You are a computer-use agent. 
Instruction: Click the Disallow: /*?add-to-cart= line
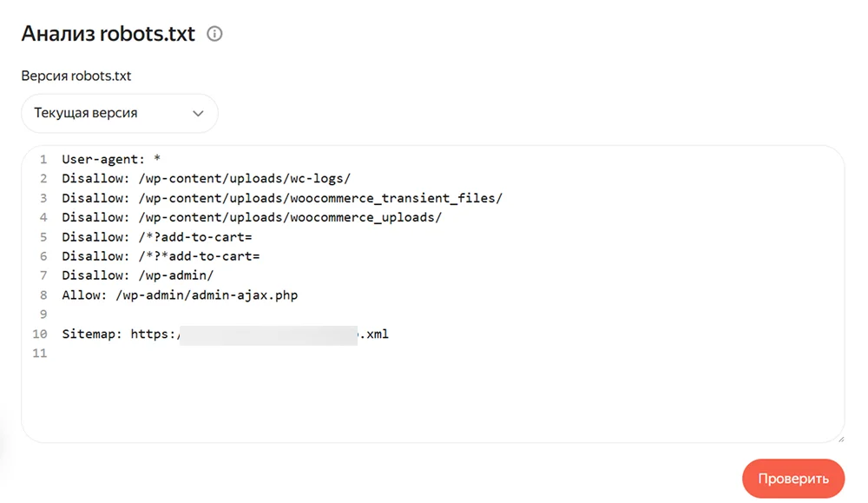(156, 237)
